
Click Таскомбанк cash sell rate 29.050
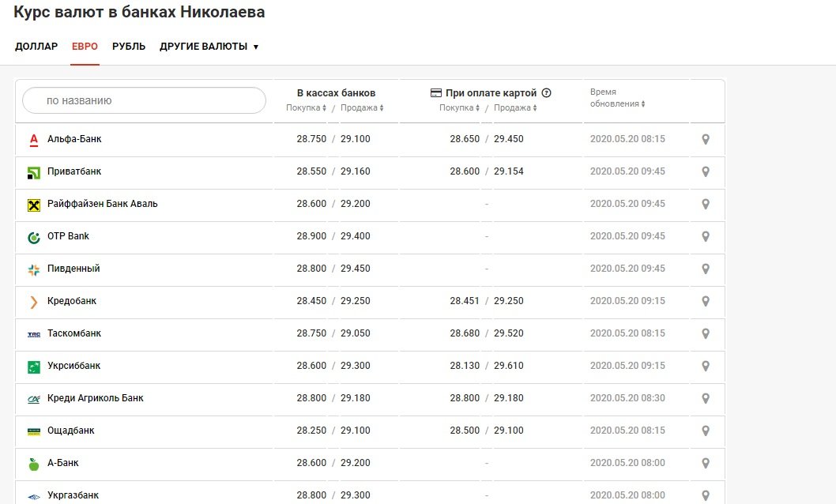(356, 333)
